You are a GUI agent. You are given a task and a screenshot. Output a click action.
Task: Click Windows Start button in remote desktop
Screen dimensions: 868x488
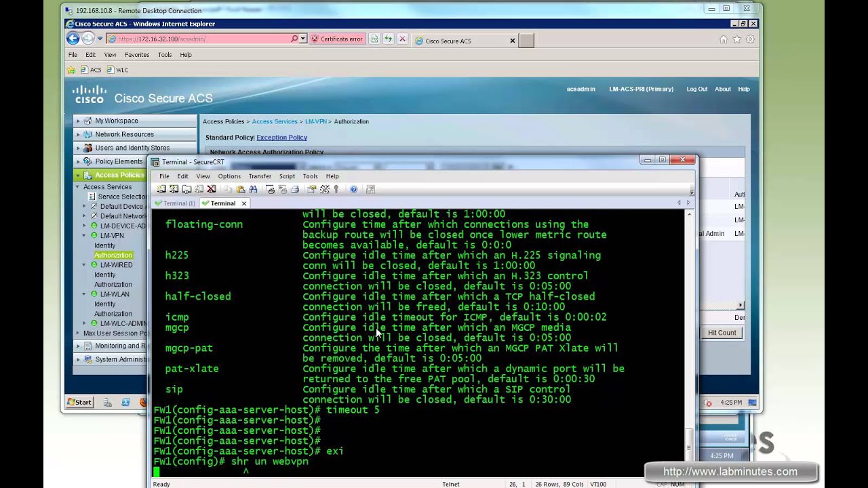pyautogui.click(x=79, y=402)
